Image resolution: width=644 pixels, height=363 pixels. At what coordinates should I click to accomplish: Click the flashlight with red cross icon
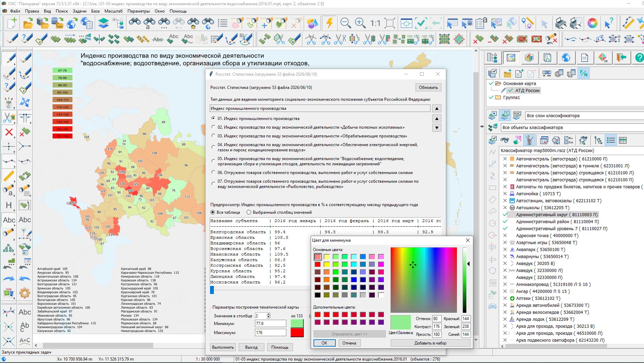pyautogui.click(x=551, y=39)
